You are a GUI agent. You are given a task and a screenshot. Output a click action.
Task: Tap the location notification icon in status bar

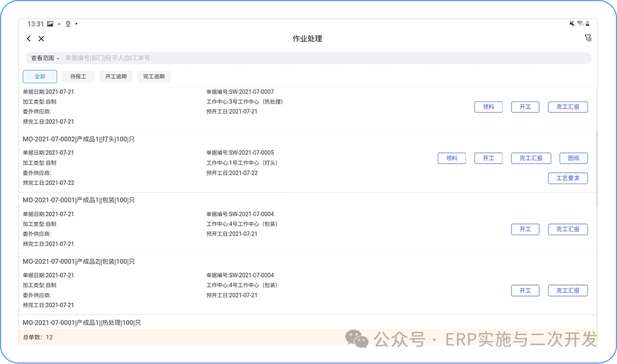(68, 24)
